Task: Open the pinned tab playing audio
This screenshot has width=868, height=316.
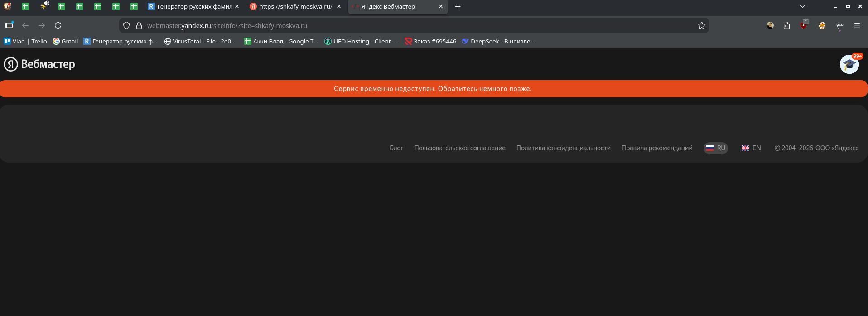Action: click(44, 6)
